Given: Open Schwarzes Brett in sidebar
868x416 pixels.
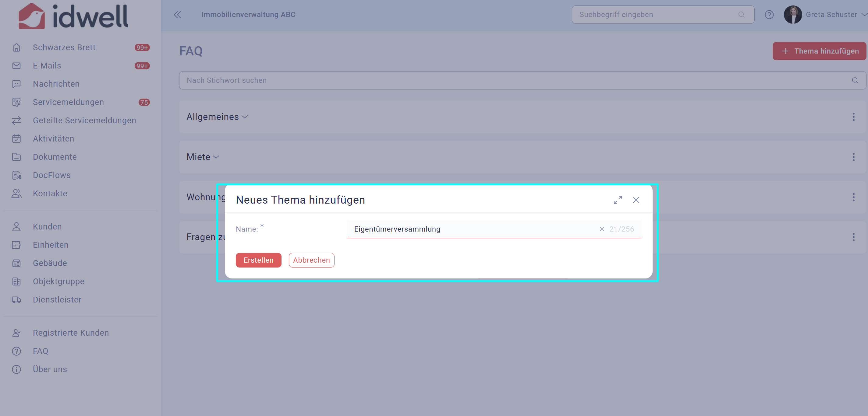Looking at the screenshot, I should click(x=64, y=47).
